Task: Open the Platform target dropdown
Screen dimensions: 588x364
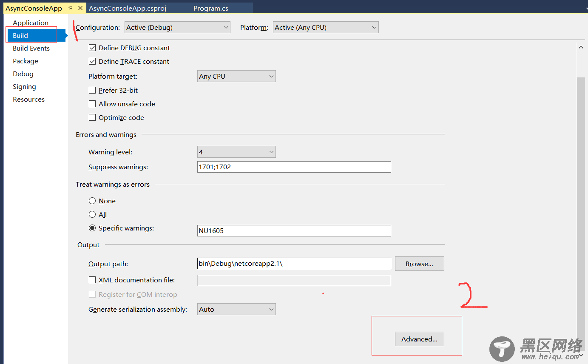Action: point(236,76)
